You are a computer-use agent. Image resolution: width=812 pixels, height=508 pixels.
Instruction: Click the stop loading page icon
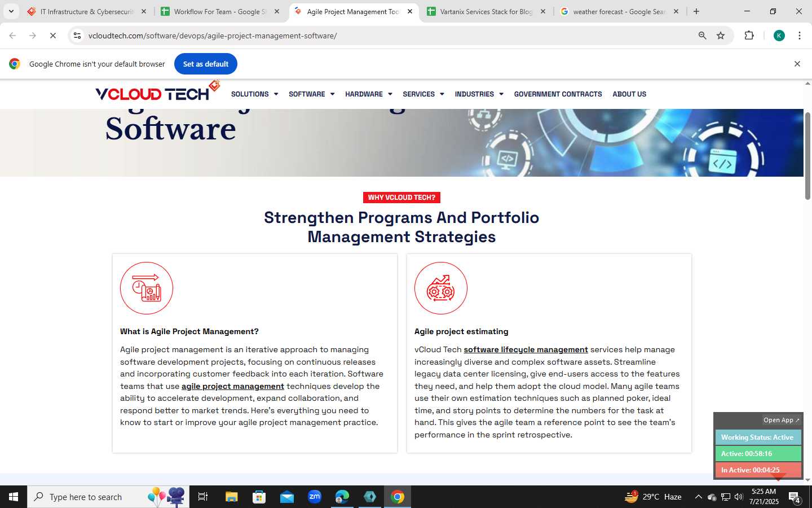tap(52, 36)
